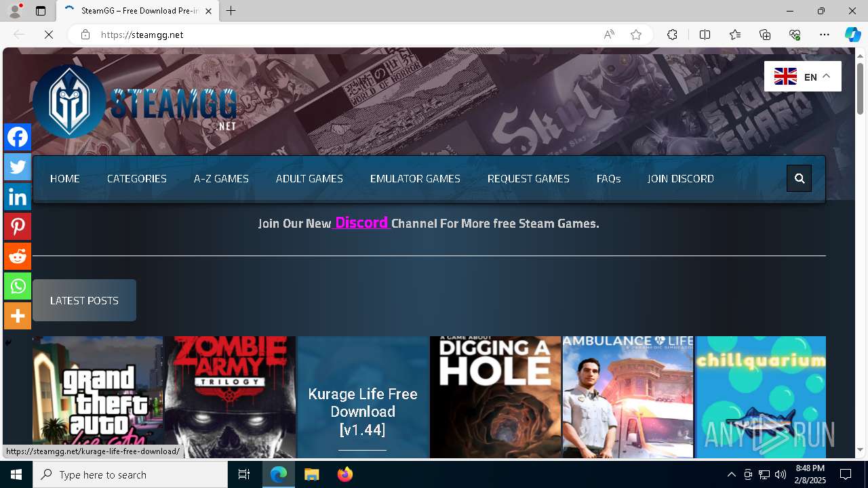Hide the social share sidebar arrow
The height and width of the screenshot is (488, 868).
8,343
